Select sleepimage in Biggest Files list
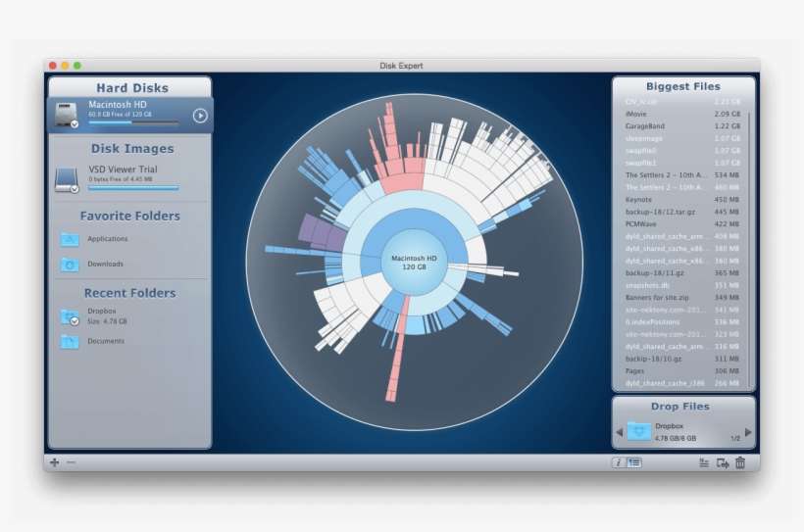 click(x=682, y=138)
